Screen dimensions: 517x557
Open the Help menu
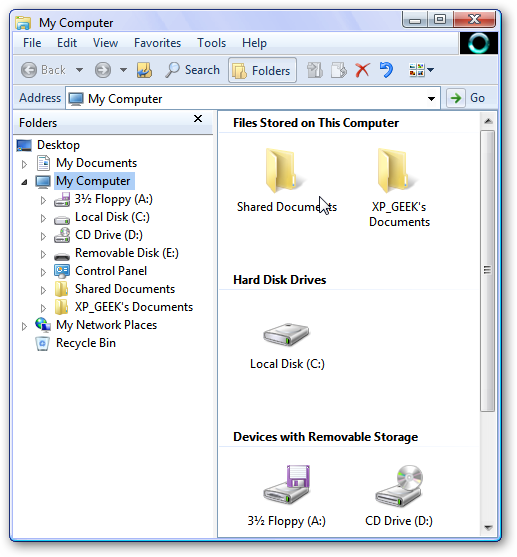(254, 43)
